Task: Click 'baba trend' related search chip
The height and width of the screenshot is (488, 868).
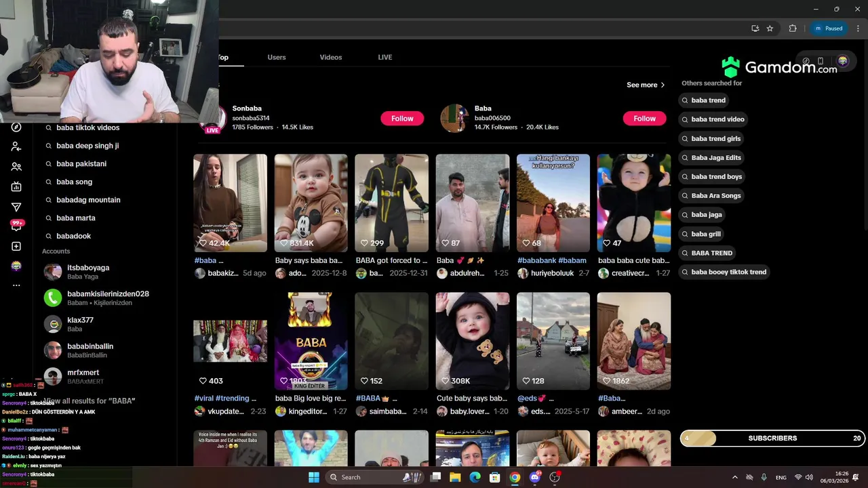Action: pos(704,100)
